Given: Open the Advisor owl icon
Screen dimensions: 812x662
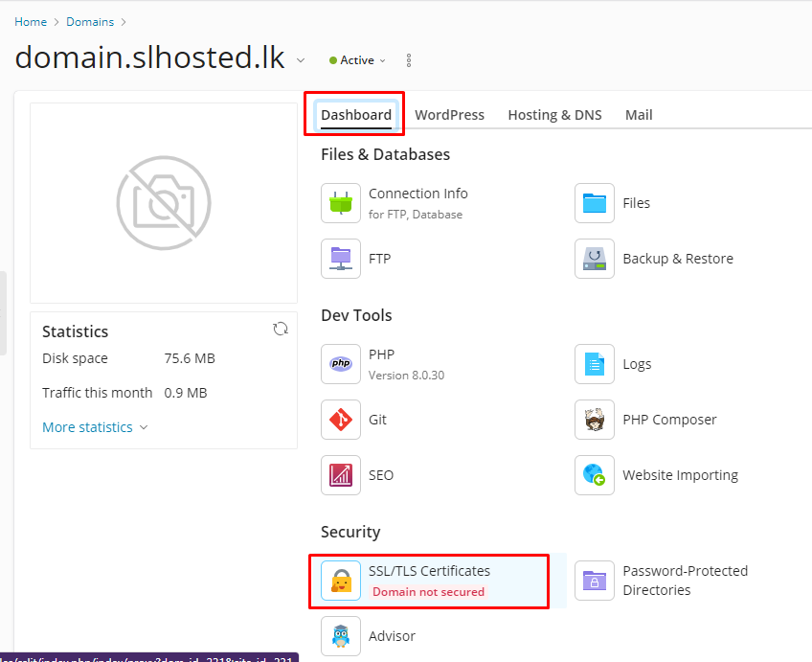Looking at the screenshot, I should [x=341, y=636].
